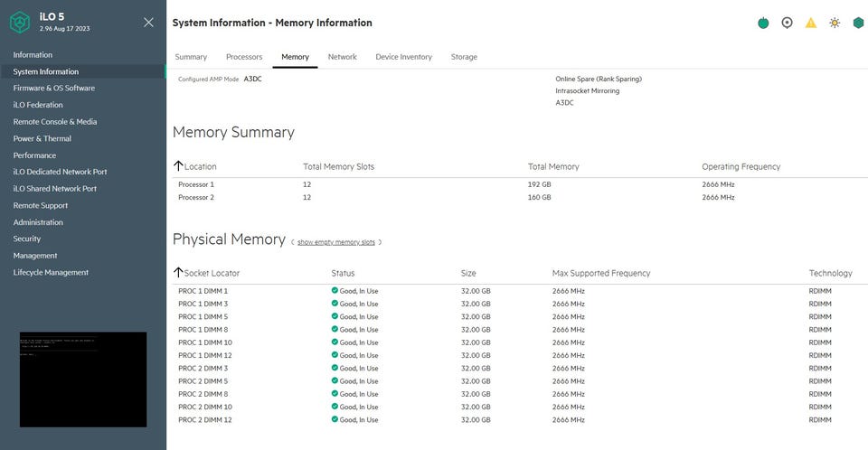Click the Total Memory column header
Image resolution: width=868 pixels, height=450 pixels.
click(553, 166)
